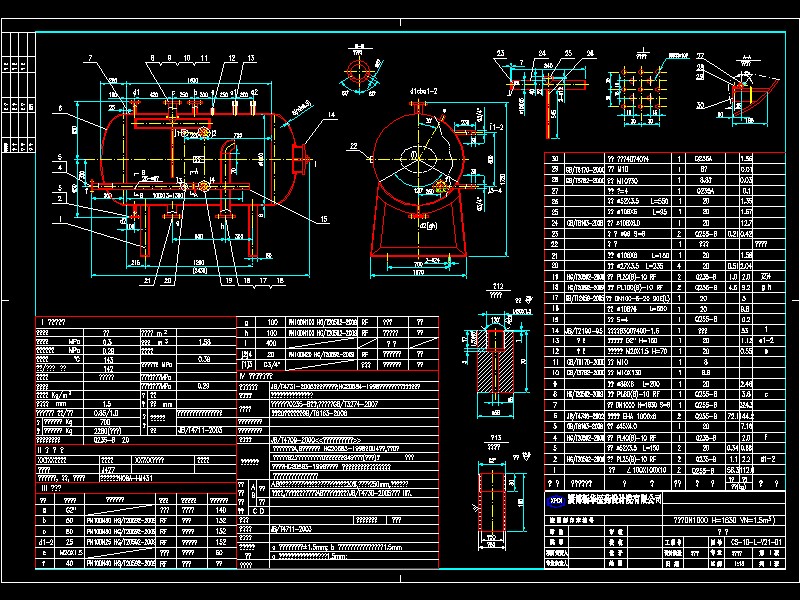The width and height of the screenshot is (800, 600).
Task: Select standard GB/T8163-2008 in row 24
Action: pos(573,220)
